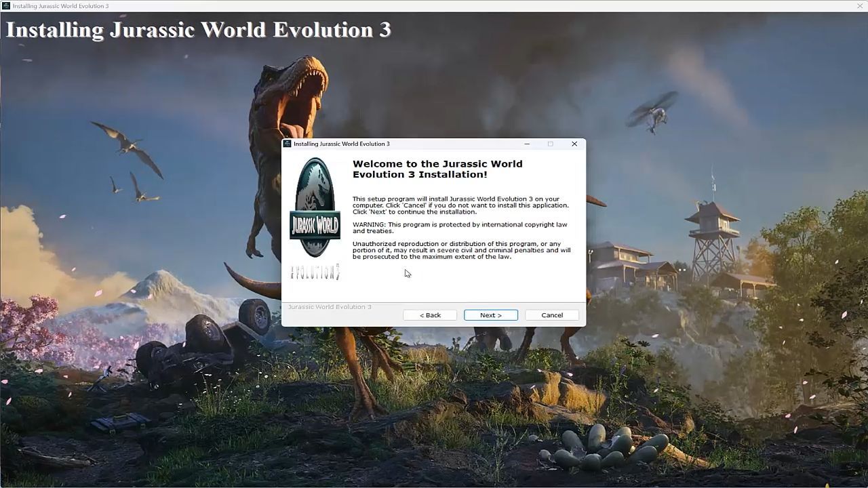This screenshot has width=868, height=488.
Task: Click the setup dialog's title bar icon
Action: [288, 144]
